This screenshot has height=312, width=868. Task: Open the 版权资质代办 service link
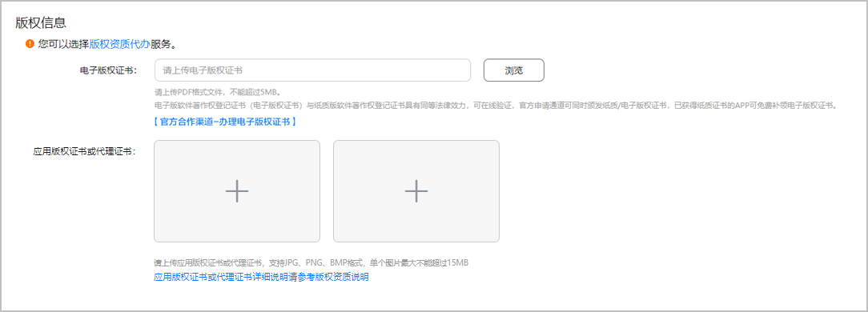click(x=119, y=44)
